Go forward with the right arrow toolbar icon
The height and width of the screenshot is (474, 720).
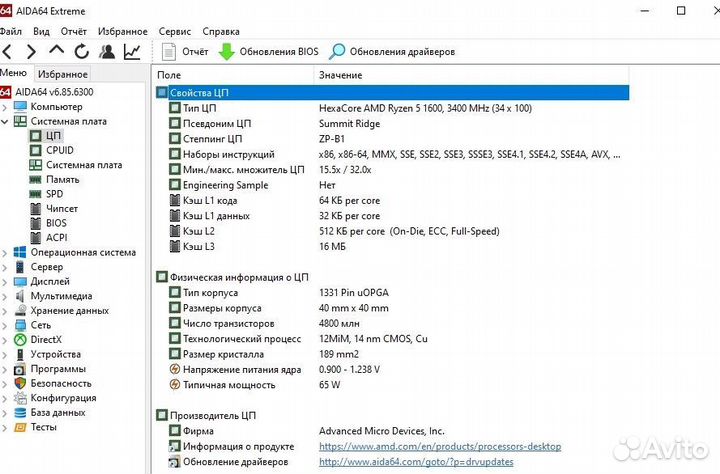(31, 51)
